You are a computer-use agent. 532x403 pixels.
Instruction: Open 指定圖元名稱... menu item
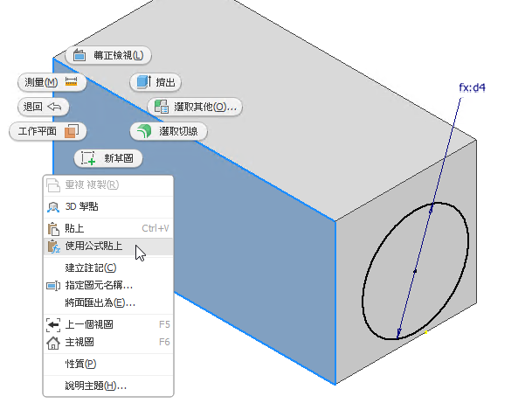(108, 285)
